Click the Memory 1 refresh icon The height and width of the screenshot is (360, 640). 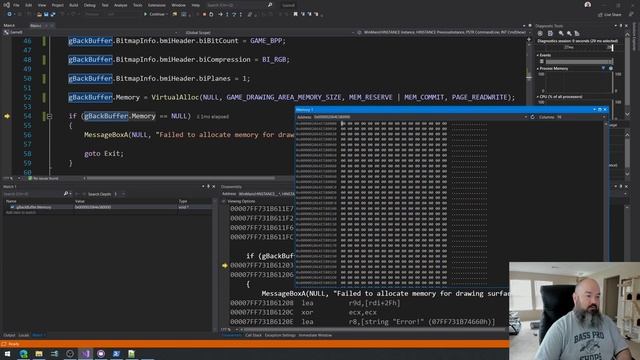coord(532,117)
